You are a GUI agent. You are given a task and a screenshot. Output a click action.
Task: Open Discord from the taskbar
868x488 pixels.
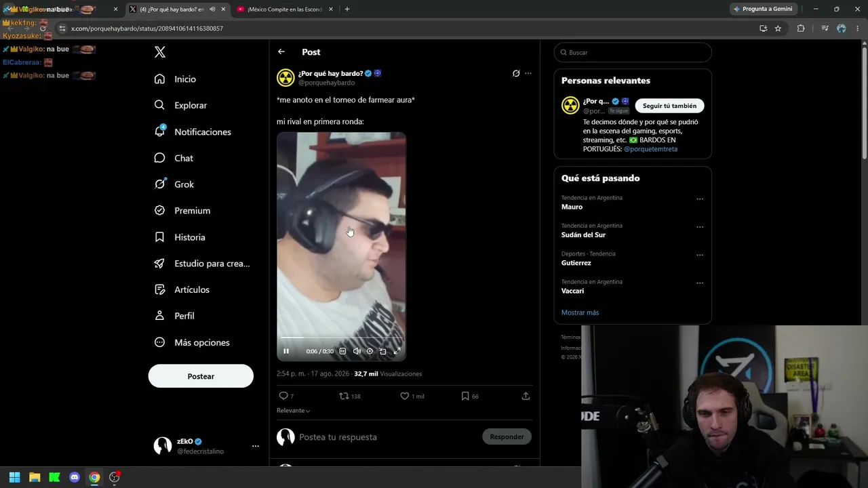tap(75, 477)
